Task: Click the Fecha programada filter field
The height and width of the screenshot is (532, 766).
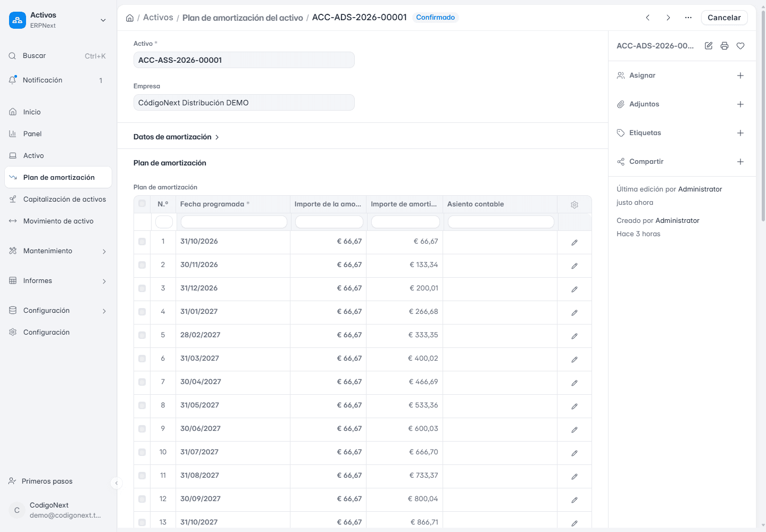Action: [234, 222]
